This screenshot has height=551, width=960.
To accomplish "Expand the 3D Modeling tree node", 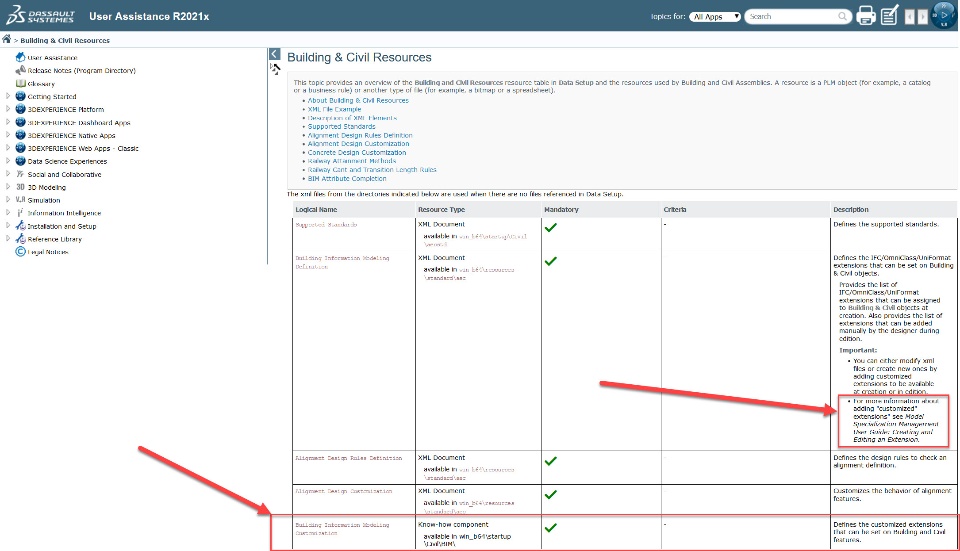I will tap(8, 187).
